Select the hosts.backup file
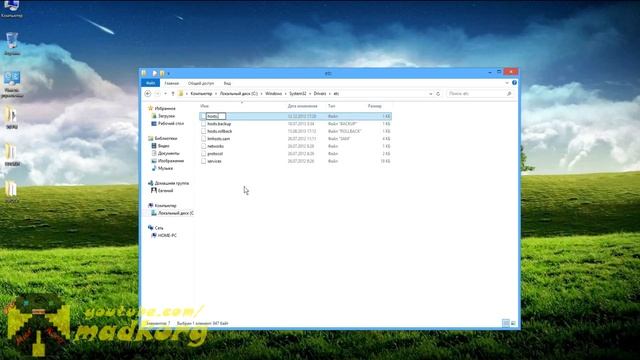The image size is (640, 360). tap(219, 124)
